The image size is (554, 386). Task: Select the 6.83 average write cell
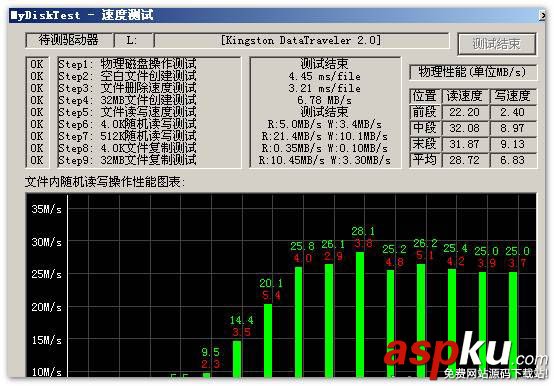point(512,160)
